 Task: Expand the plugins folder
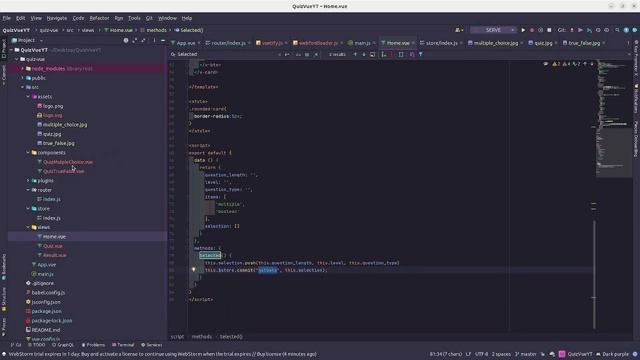pyautogui.click(x=28, y=180)
